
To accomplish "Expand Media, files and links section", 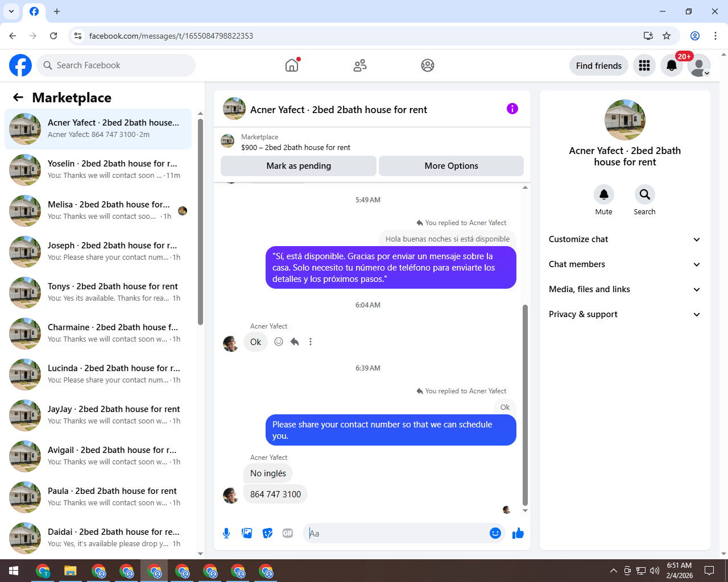I will click(625, 289).
